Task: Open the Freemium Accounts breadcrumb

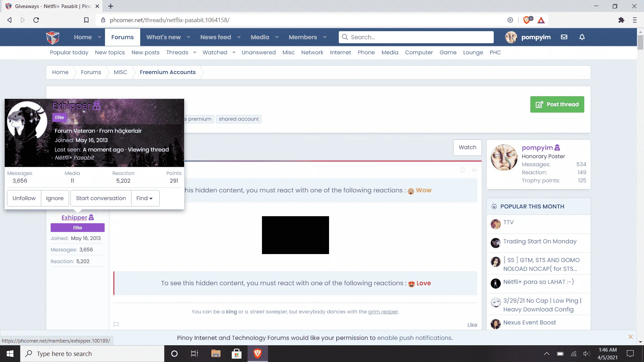Action: (x=168, y=72)
